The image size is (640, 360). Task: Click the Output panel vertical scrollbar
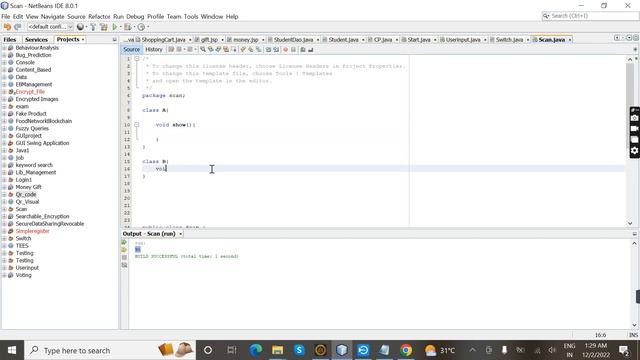(x=634, y=284)
